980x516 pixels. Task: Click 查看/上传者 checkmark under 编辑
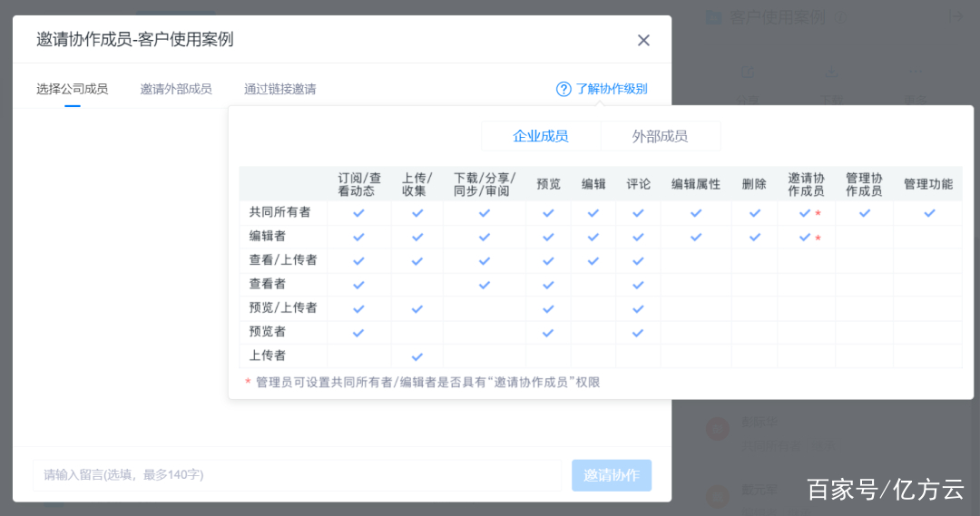pyautogui.click(x=593, y=261)
